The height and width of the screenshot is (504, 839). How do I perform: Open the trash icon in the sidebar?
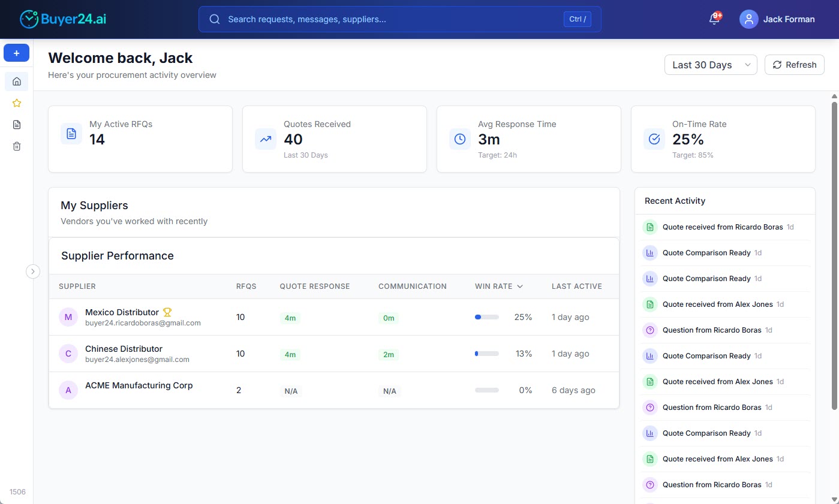16,146
